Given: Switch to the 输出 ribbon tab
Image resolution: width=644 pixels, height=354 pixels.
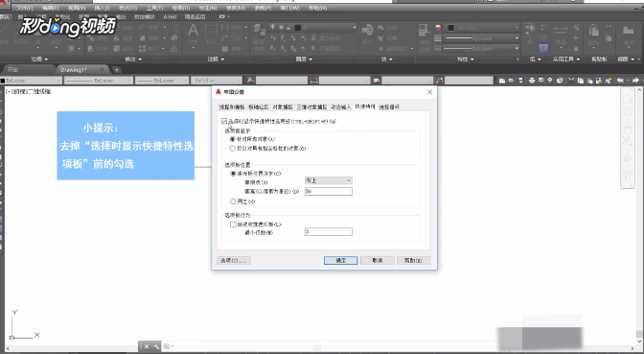Looking at the screenshot, I should click(121, 17).
